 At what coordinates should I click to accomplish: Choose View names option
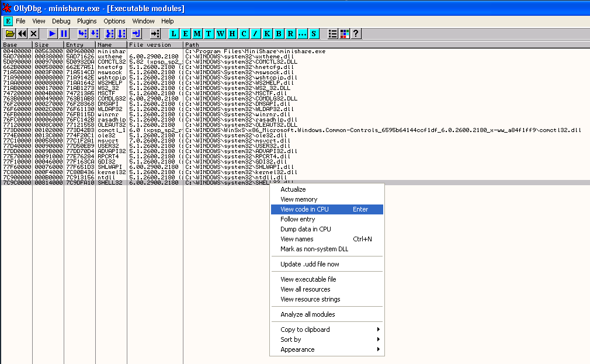click(x=327, y=239)
